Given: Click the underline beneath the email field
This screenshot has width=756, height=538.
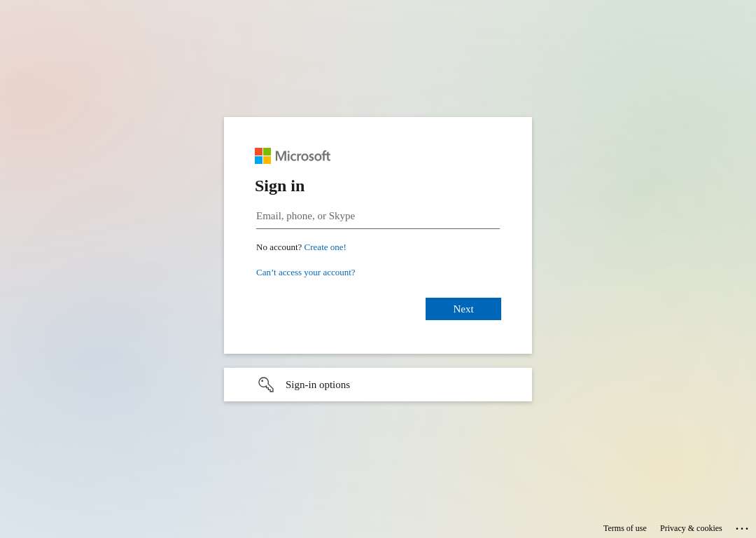Looking at the screenshot, I should pyautogui.click(x=378, y=228).
